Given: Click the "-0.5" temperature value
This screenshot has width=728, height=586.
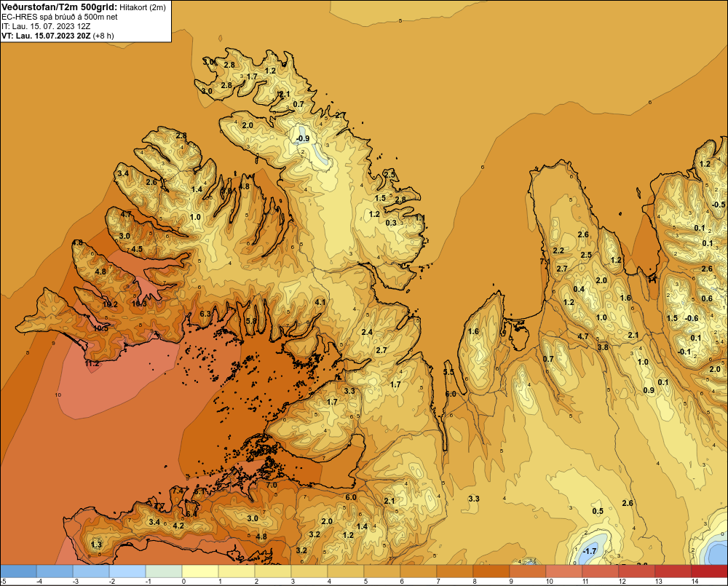Looking at the screenshot, I should click(x=719, y=205).
